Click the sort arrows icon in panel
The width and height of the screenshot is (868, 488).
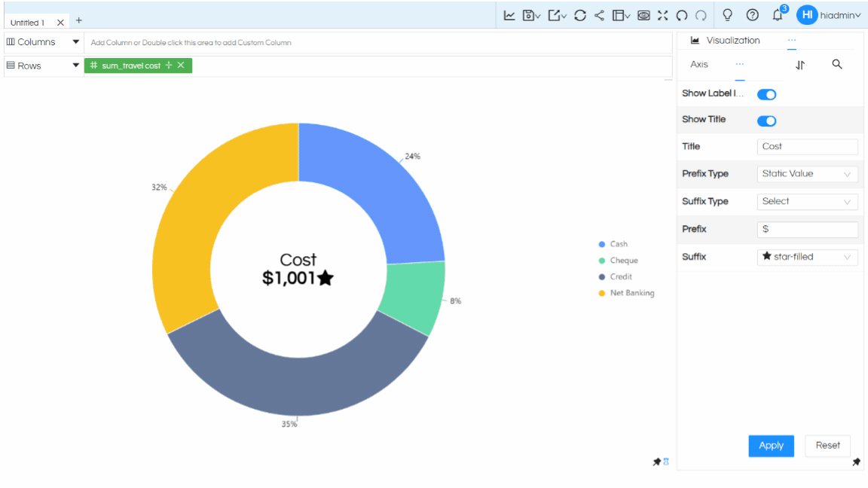click(x=800, y=65)
